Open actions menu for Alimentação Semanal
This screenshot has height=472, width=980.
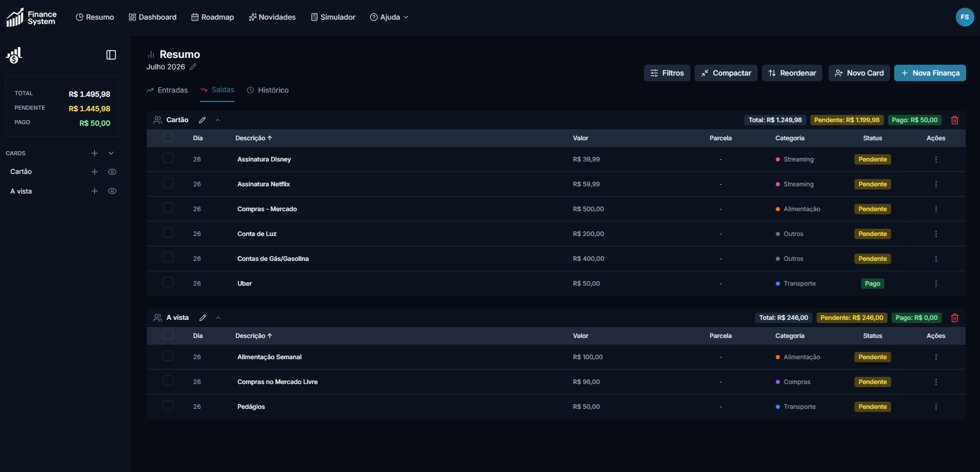click(x=936, y=357)
